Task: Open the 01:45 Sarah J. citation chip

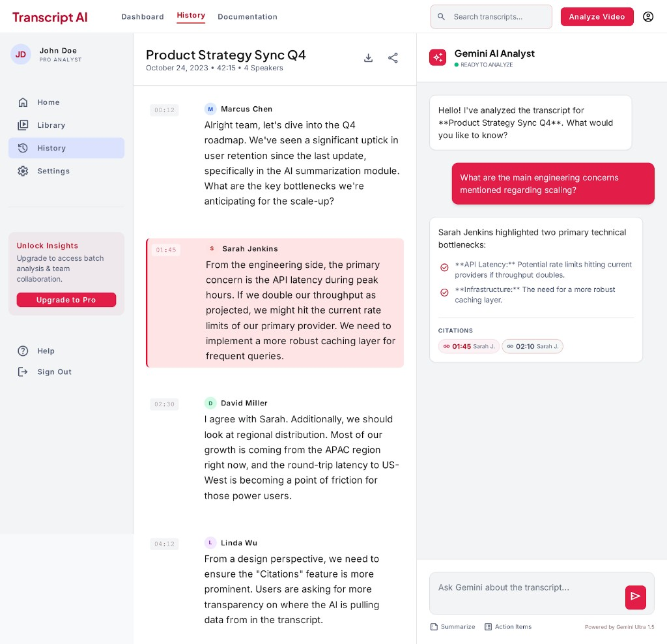Action: click(468, 347)
